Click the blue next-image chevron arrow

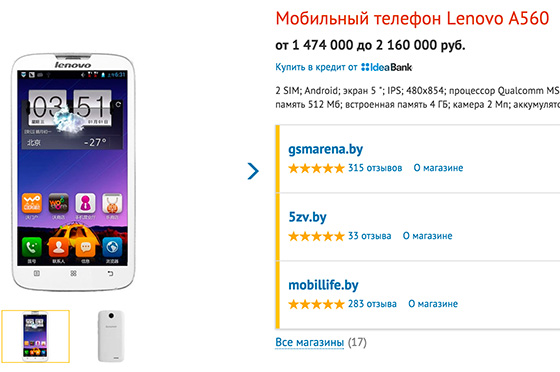point(253,171)
